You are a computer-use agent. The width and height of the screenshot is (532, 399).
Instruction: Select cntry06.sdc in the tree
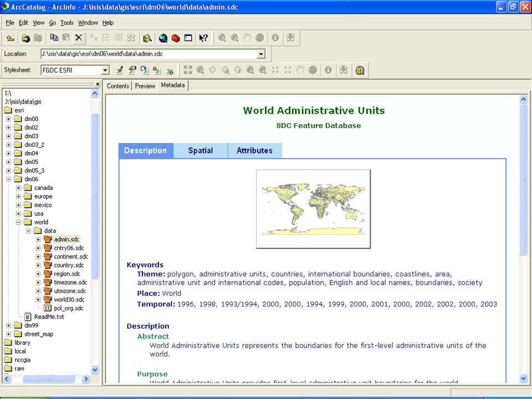point(69,248)
